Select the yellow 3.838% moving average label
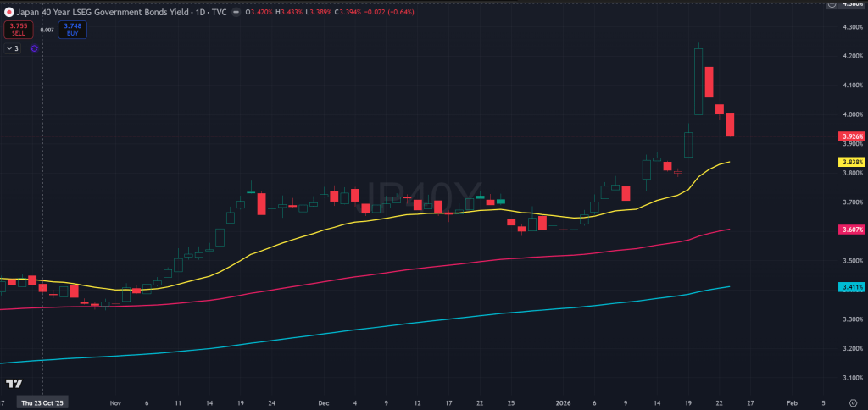 tap(851, 162)
